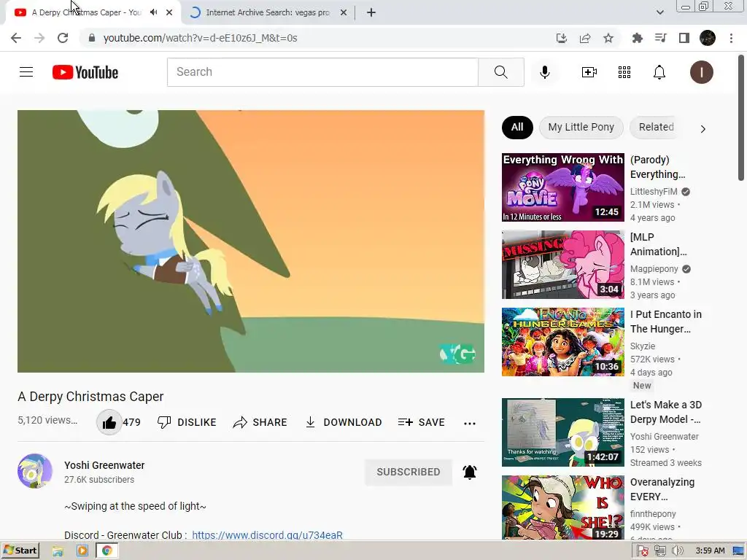Screen dimensions: 747x560
Task: Open the media control icon in toolbar
Action: [x=660, y=38]
